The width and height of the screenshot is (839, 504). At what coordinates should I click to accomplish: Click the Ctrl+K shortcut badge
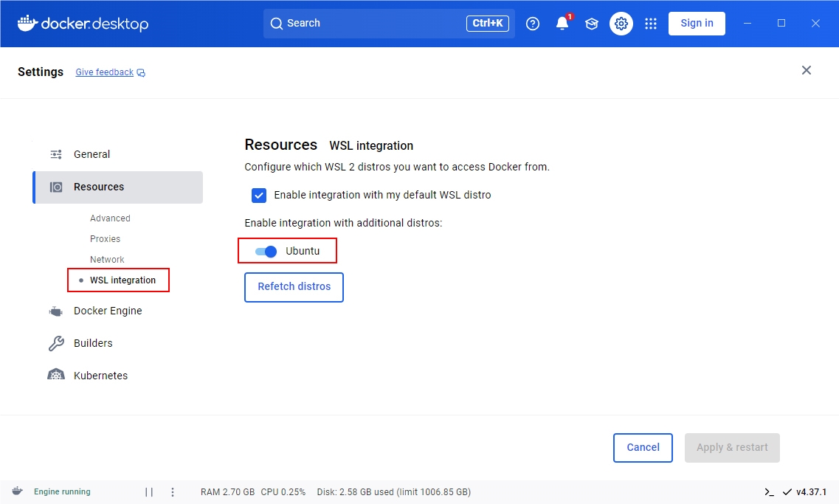tap(488, 24)
